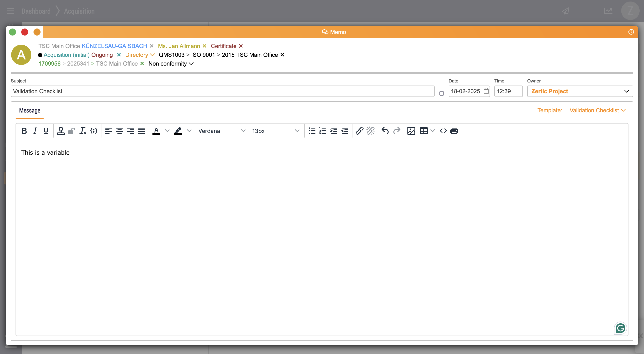Click the KÜNZELSAU-GAISBACH link
This screenshot has height=354, width=644.
pos(114,46)
